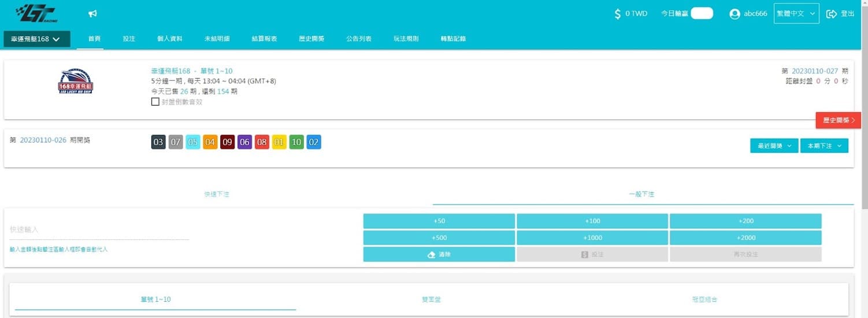
Task: Click the logout arrow icon
Action: tap(832, 14)
